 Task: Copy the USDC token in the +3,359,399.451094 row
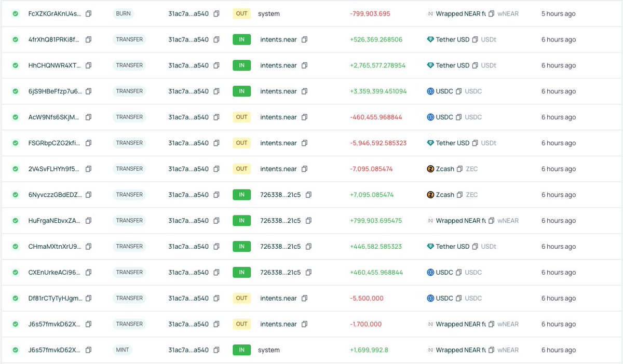click(x=459, y=91)
